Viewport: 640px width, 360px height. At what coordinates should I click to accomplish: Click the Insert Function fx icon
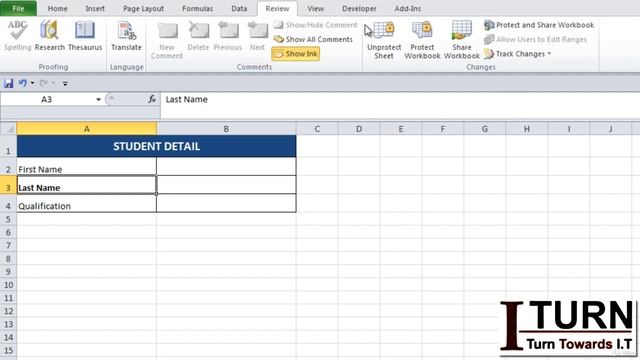click(x=152, y=99)
